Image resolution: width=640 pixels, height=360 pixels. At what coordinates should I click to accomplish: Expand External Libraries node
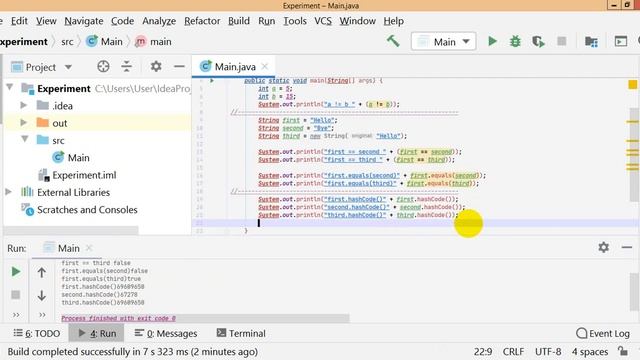[8, 191]
